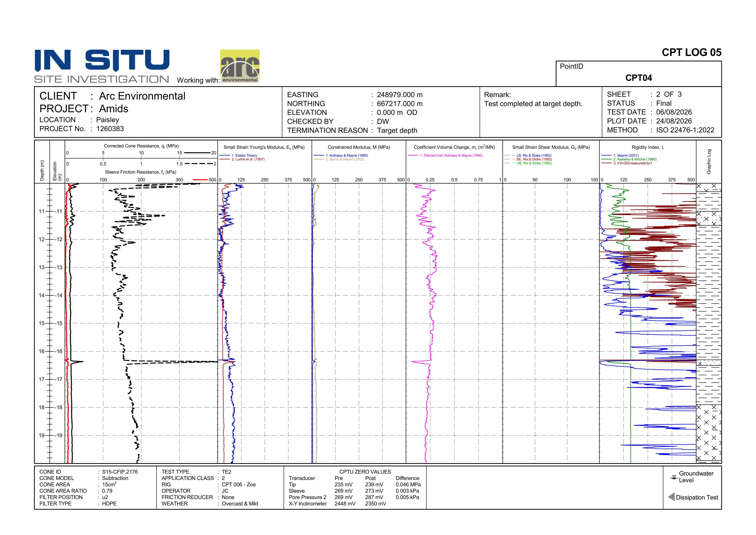Viewport: 756px width, 535px height.
Task: Select the 'CPT LOG 05' title
Action: coord(691,52)
